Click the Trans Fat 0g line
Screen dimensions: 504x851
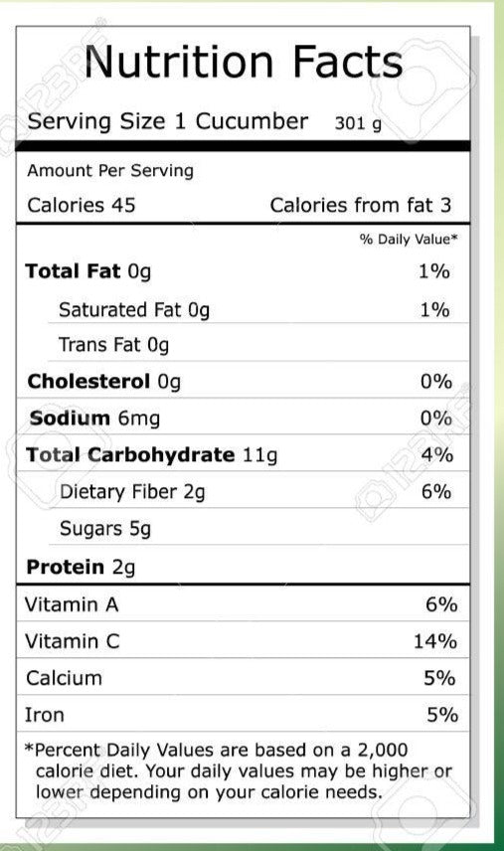point(114,345)
